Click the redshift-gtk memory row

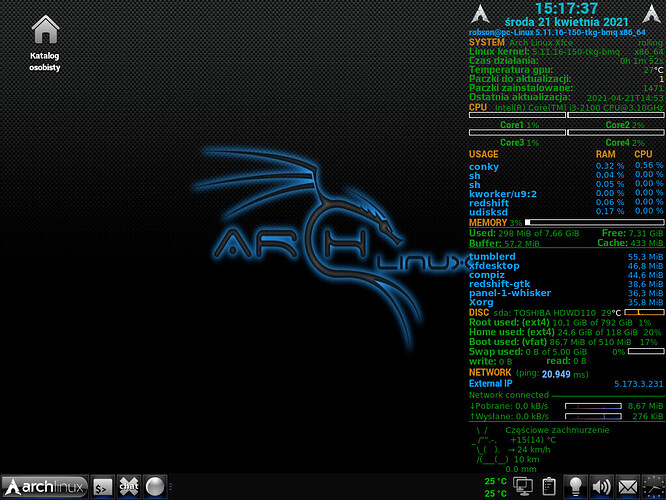(x=566, y=284)
